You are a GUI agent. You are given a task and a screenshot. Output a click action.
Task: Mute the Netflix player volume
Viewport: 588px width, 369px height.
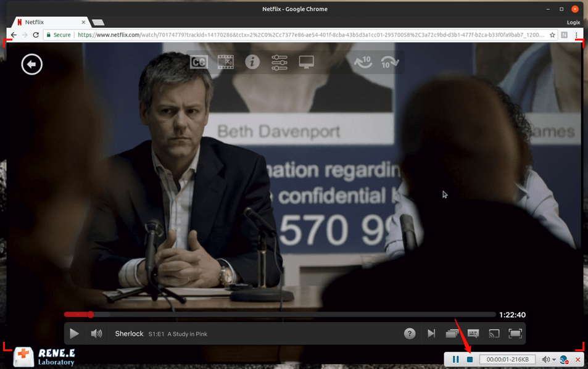click(96, 333)
